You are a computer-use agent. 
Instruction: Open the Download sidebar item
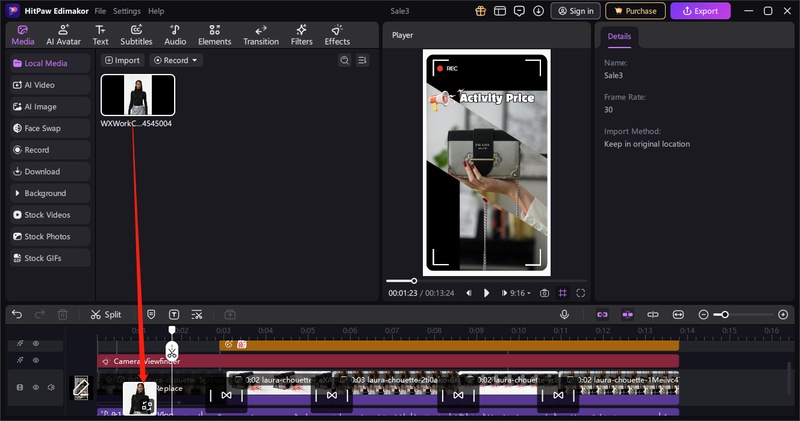(x=50, y=171)
